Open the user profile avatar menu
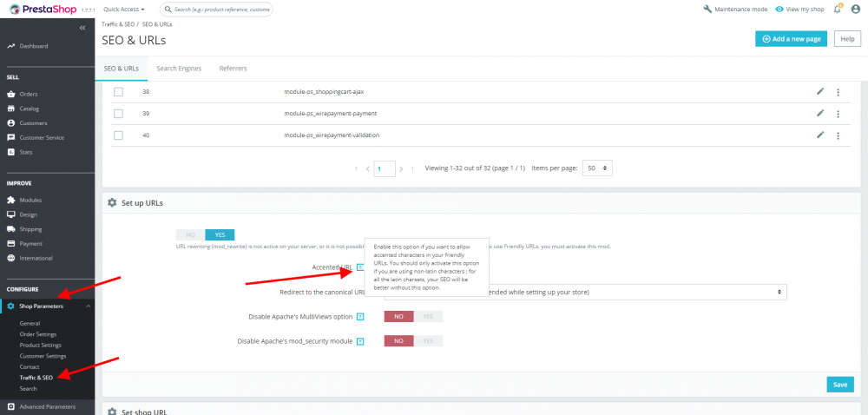Screen dimensions: 868x415 [856, 9]
